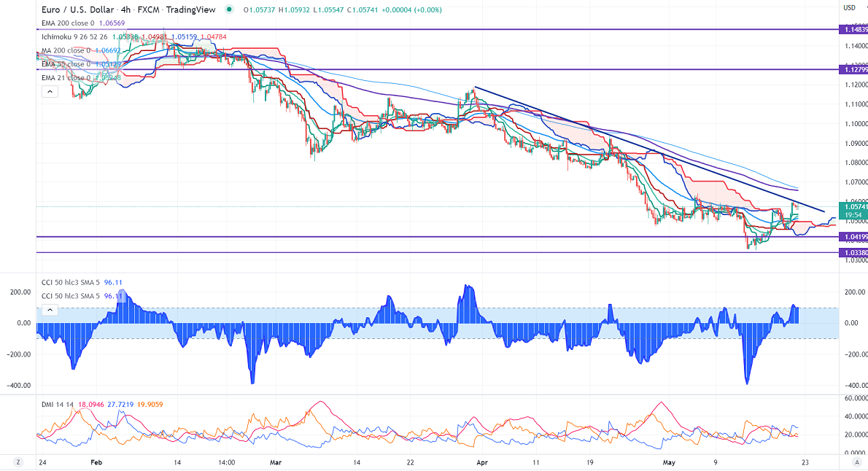Image resolution: width=868 pixels, height=471 pixels.
Task: Click the low value L1.05547
Action: 329,10
